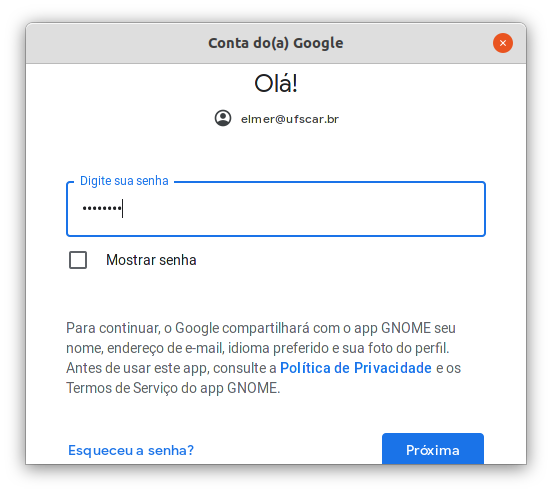Viewport: 552px width, 493px height.
Task: Click the "Google compartilhará" text
Action: [x=243, y=328]
